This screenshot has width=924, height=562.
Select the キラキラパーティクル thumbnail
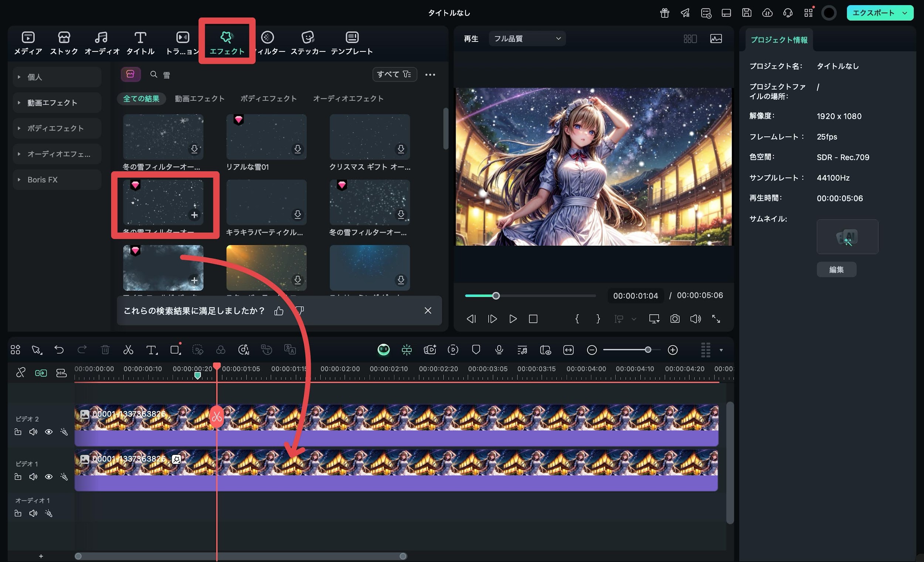[266, 202]
